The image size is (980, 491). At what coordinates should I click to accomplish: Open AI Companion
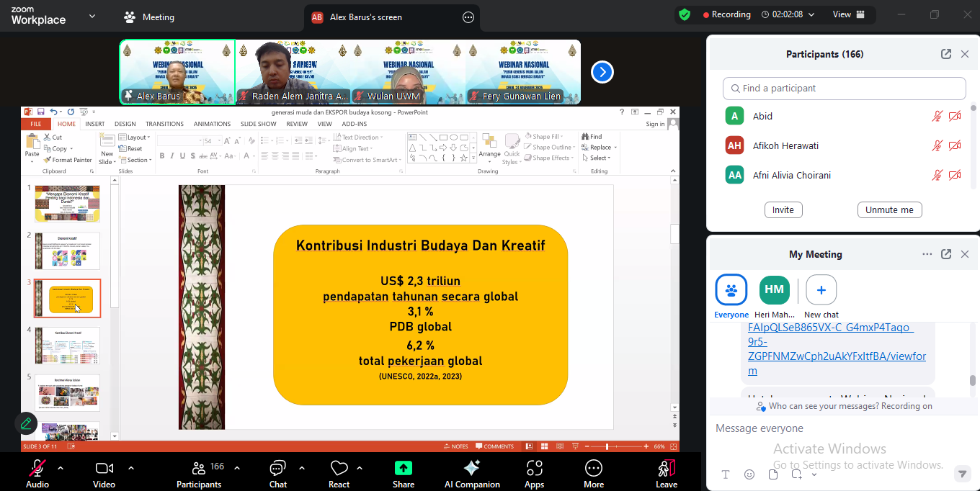coord(472,474)
